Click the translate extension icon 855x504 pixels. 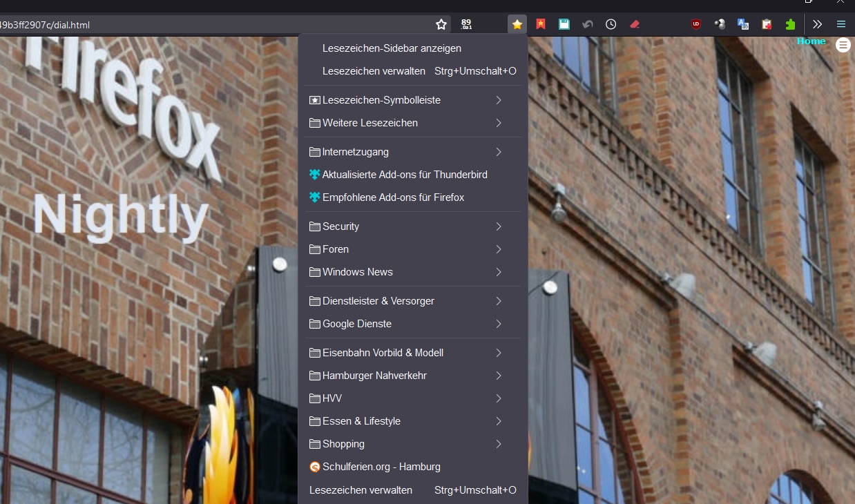pos(743,25)
